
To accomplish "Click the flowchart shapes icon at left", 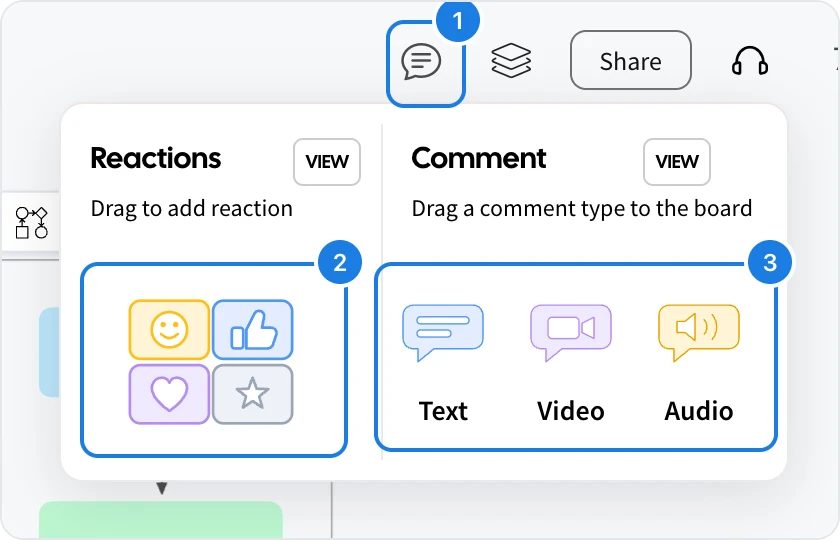I will 32,223.
